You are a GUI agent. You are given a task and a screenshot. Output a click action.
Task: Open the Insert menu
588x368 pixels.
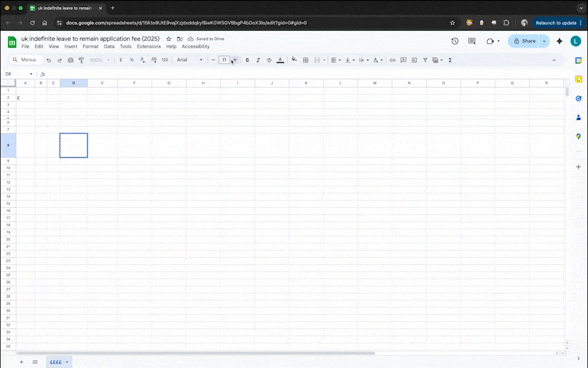71,46
